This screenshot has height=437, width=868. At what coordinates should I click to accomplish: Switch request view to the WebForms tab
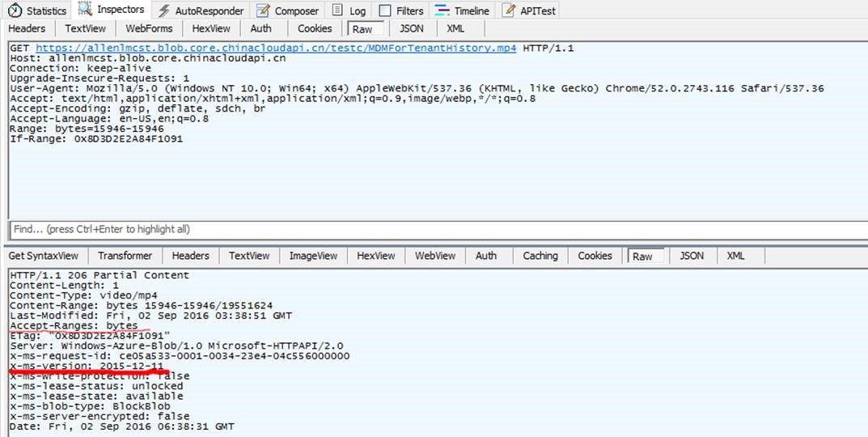[x=149, y=29]
